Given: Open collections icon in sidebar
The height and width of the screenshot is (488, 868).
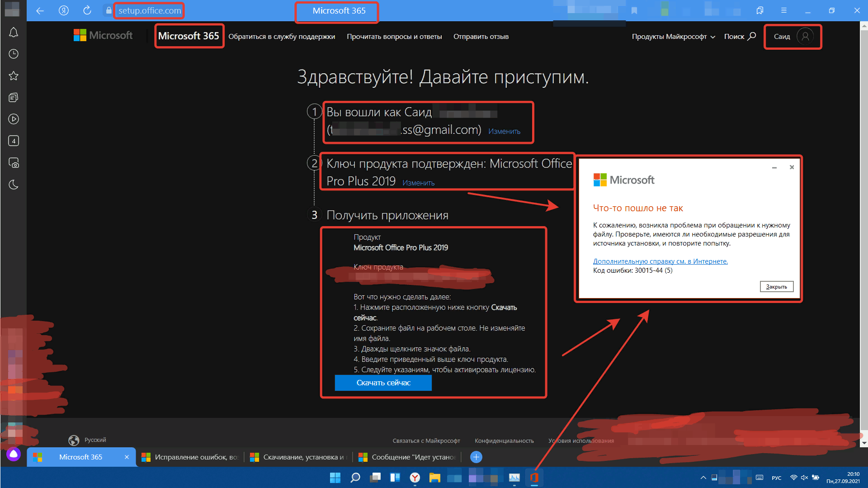Looking at the screenshot, I should coord(14,97).
